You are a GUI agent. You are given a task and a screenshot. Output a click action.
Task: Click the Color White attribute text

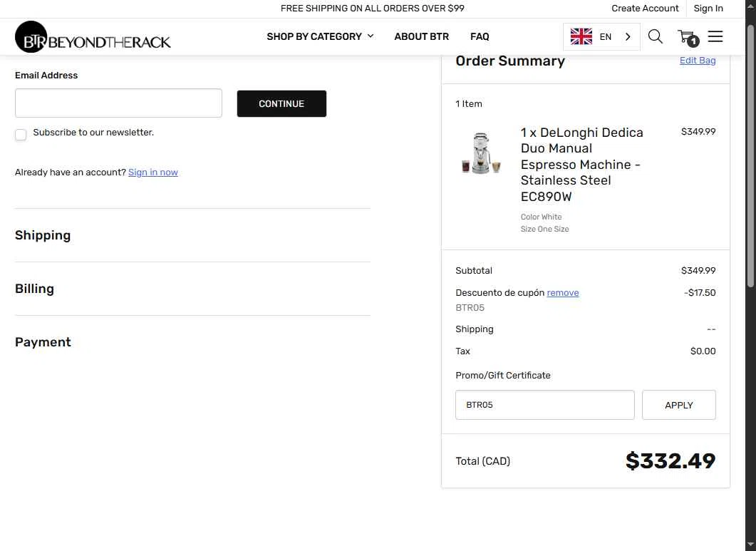click(541, 217)
